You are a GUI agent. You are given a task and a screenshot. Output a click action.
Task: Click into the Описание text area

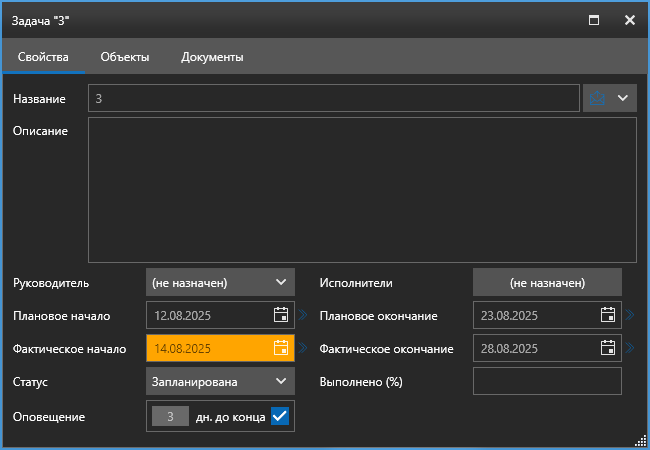[362, 190]
